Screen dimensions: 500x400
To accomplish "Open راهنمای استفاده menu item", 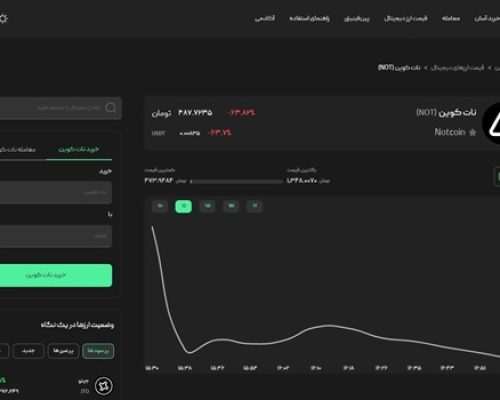I will (x=309, y=18).
